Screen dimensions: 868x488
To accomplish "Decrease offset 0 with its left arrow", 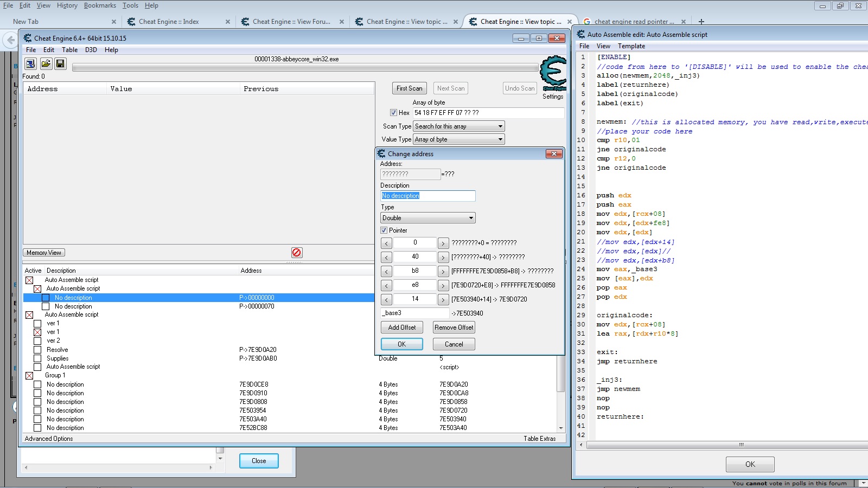I will pyautogui.click(x=386, y=243).
